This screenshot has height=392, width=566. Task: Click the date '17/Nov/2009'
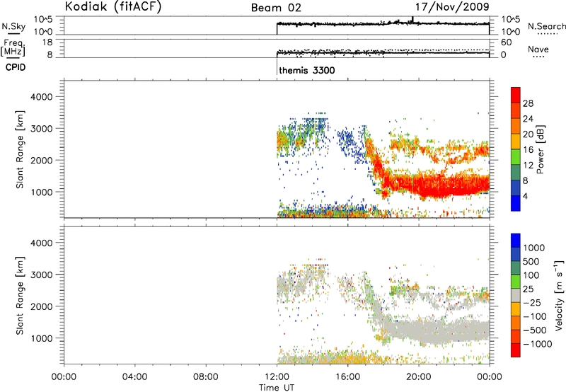click(x=452, y=6)
